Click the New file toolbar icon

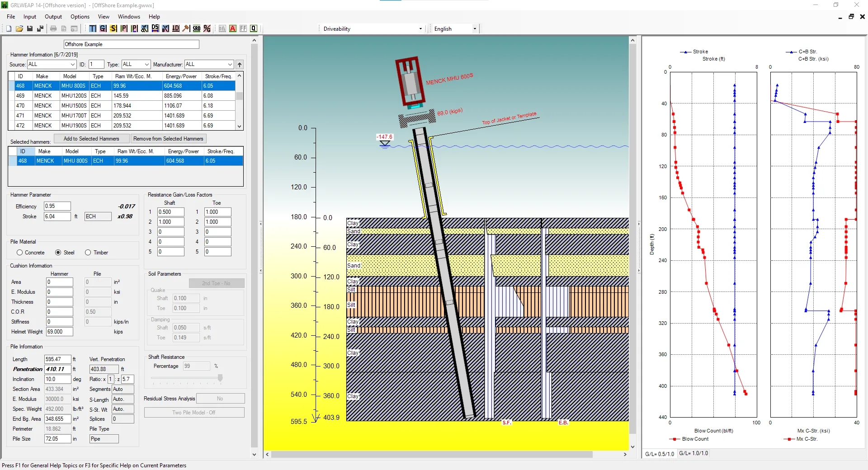tap(9, 28)
